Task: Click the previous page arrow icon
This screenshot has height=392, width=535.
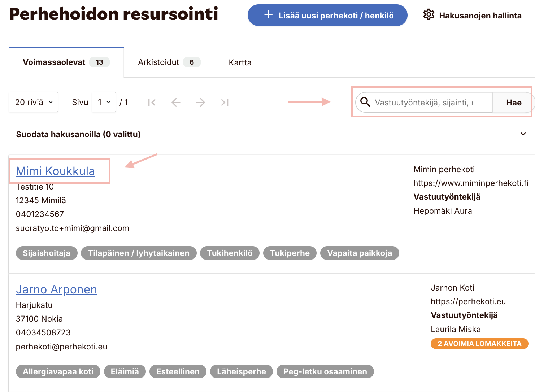Action: (176, 103)
